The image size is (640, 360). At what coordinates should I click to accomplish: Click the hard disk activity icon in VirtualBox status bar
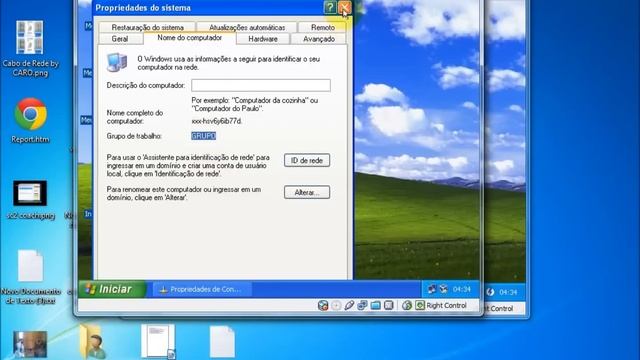323,305
